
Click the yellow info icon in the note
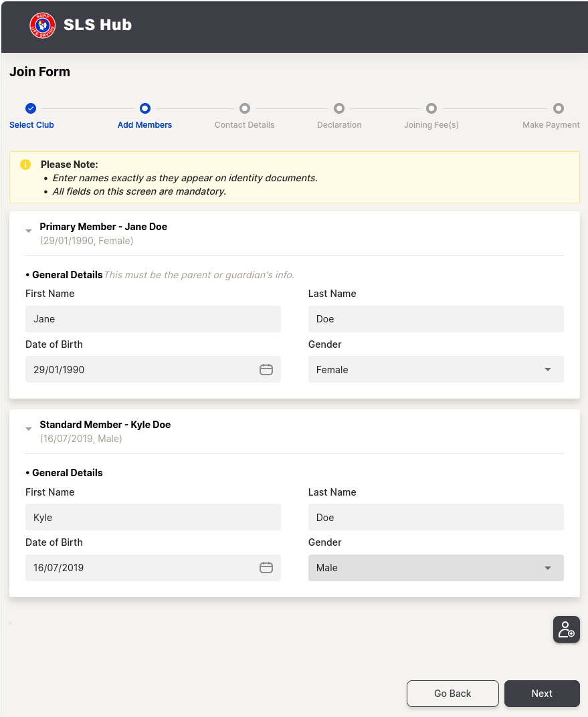tap(25, 164)
